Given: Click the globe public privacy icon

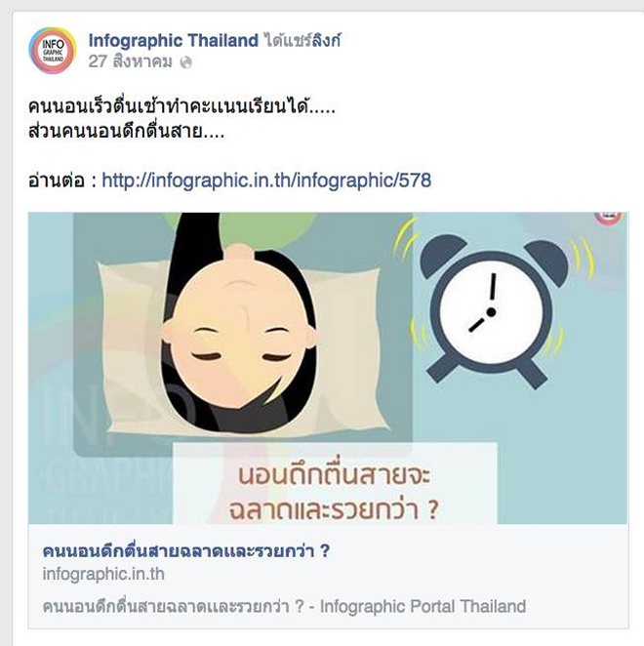Looking at the screenshot, I should click(186, 62).
